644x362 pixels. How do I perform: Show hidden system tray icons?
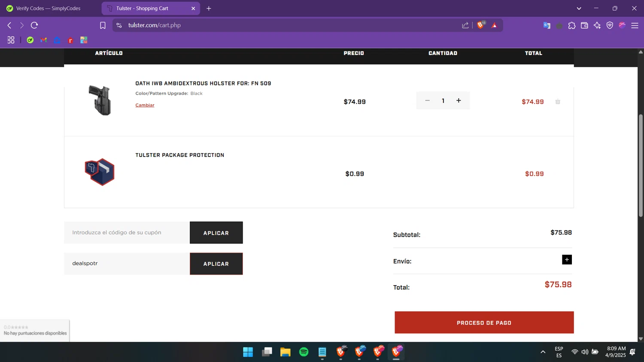tap(543, 352)
